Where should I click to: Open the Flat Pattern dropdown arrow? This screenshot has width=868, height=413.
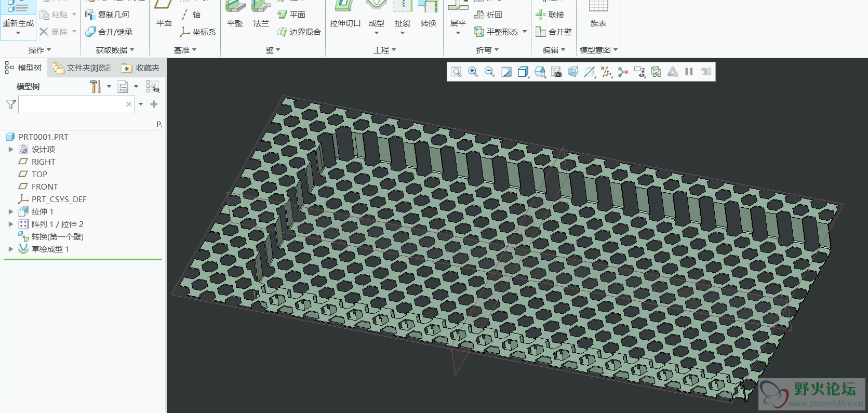(525, 32)
